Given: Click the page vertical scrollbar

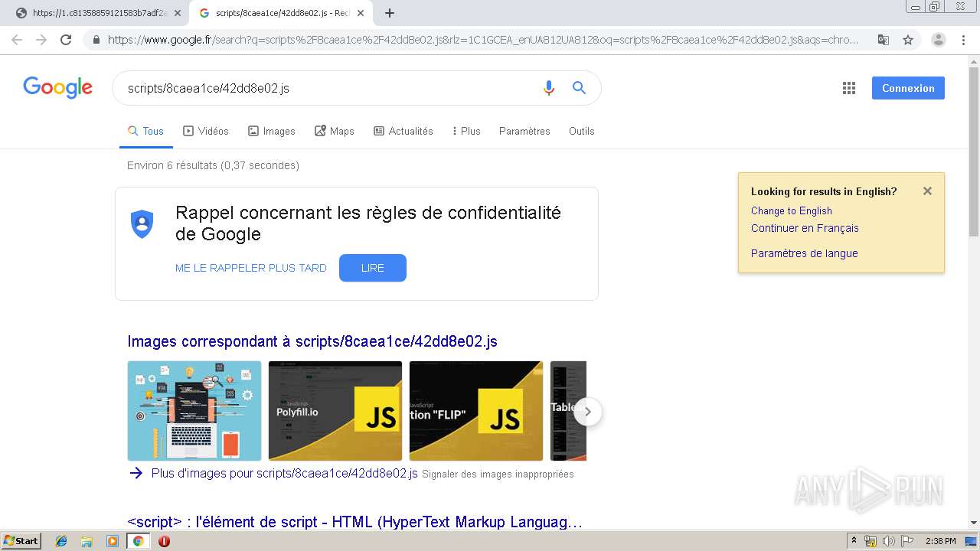Looking at the screenshot, I should point(974,153).
